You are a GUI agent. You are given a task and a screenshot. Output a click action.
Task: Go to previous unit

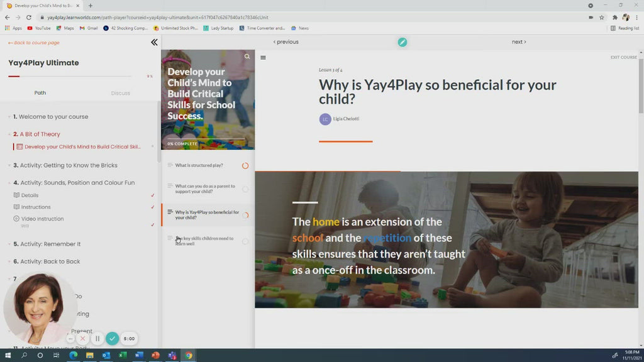(286, 42)
